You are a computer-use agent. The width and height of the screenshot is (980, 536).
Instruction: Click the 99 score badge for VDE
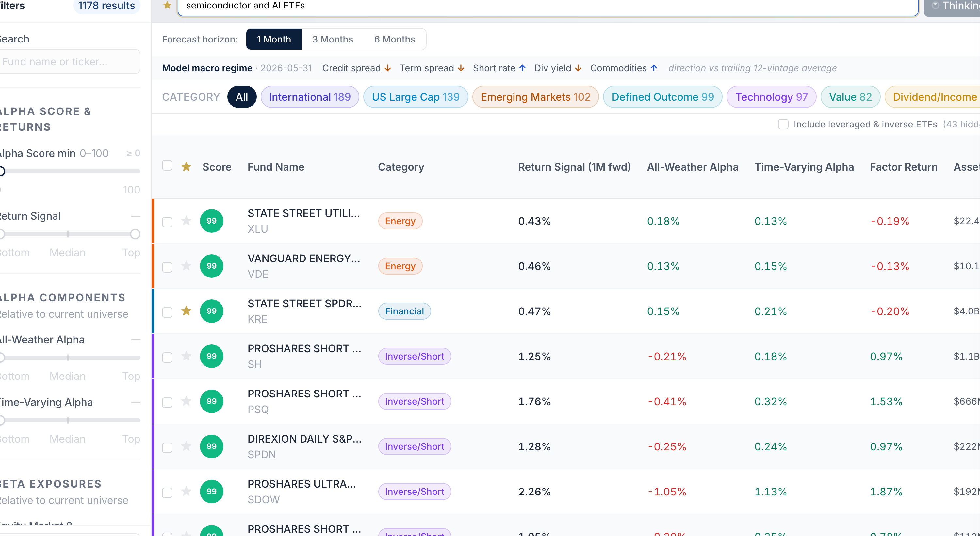tap(212, 266)
